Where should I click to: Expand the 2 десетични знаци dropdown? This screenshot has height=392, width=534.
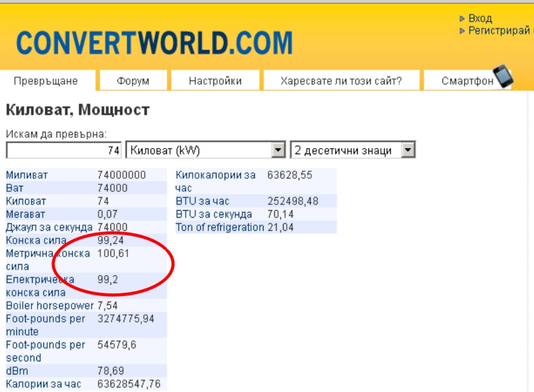[408, 151]
